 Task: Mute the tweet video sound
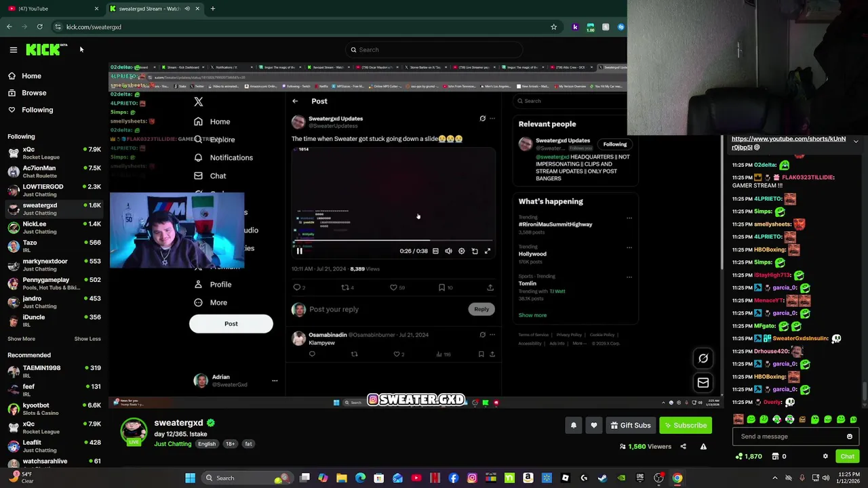(448, 251)
